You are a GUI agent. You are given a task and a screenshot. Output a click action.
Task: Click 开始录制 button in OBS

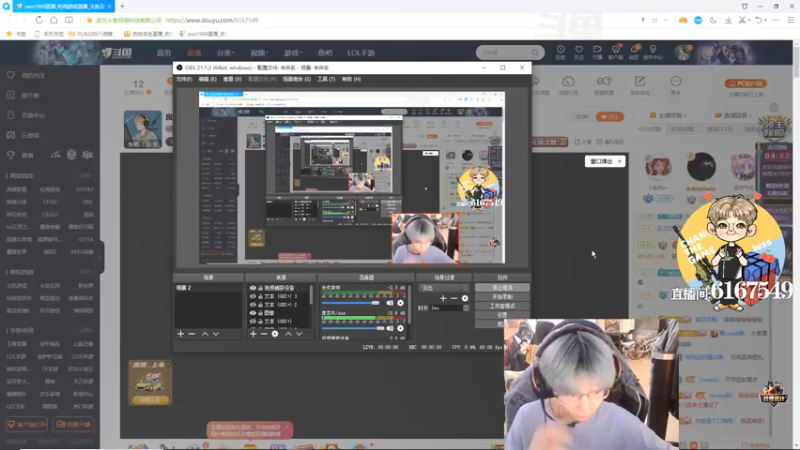click(x=502, y=296)
